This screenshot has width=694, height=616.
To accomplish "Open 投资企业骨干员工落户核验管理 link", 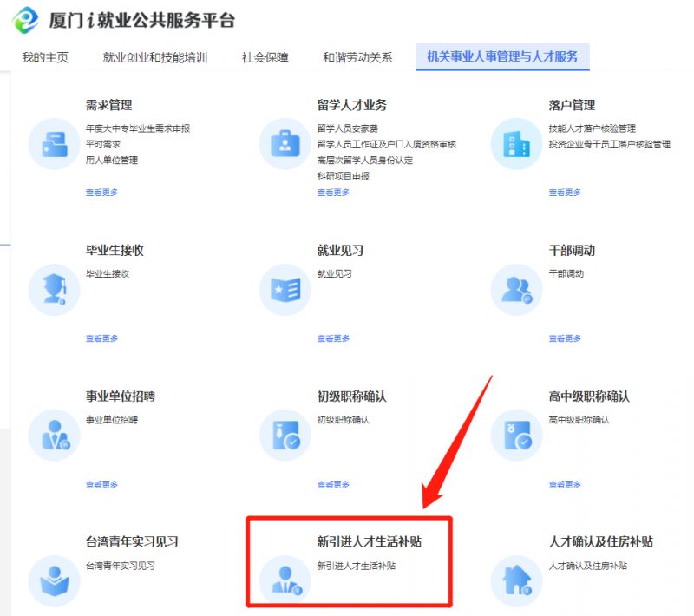I will [x=610, y=144].
